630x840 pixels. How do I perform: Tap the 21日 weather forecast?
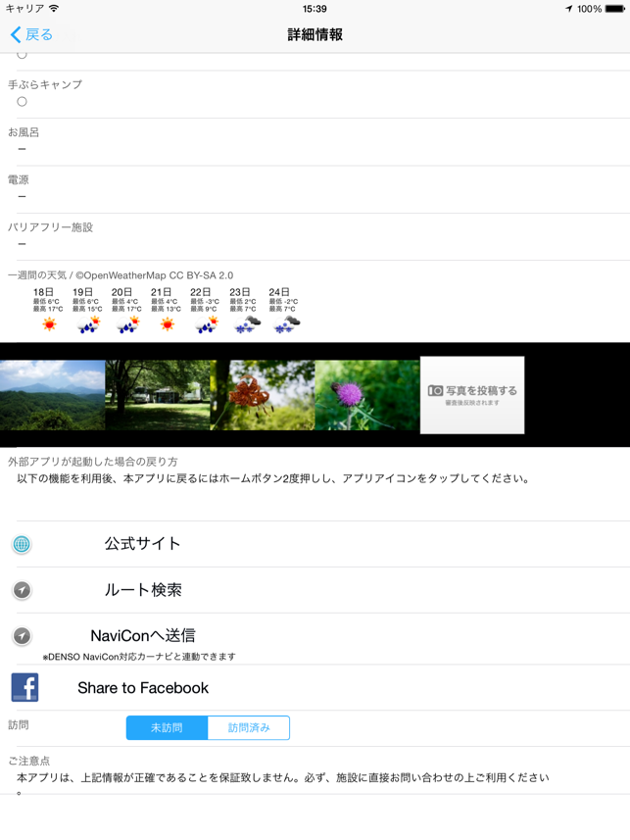[167, 310]
